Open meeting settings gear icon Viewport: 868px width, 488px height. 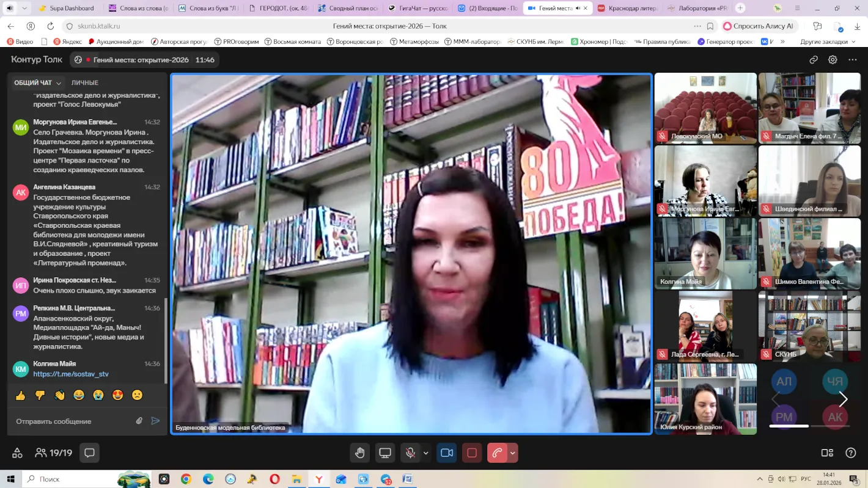tap(833, 60)
